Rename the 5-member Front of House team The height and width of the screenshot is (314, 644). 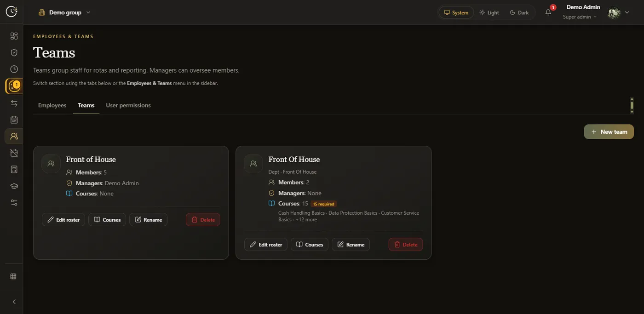(x=148, y=220)
